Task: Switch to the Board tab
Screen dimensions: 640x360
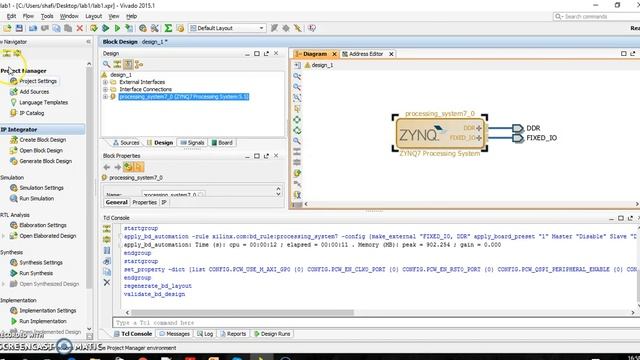Action: pos(222,143)
